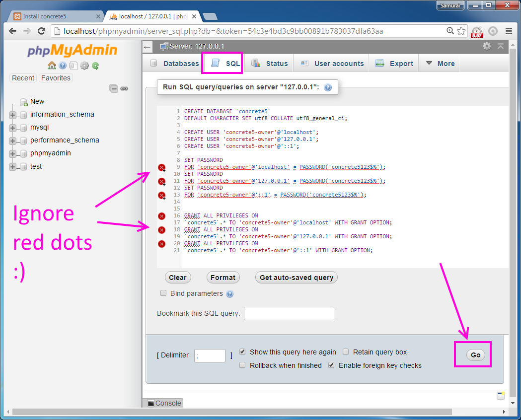
Task: Collapse all navigation tree icon
Action: (x=114, y=88)
